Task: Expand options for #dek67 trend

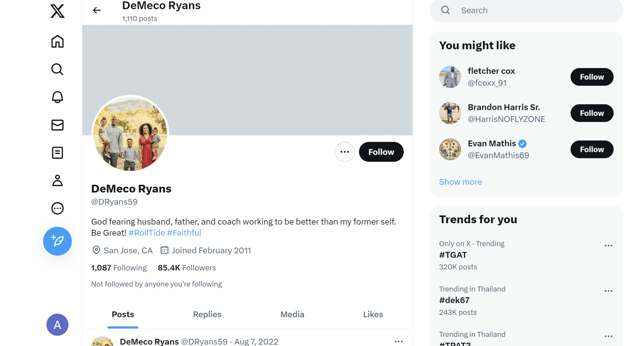Action: tap(608, 291)
